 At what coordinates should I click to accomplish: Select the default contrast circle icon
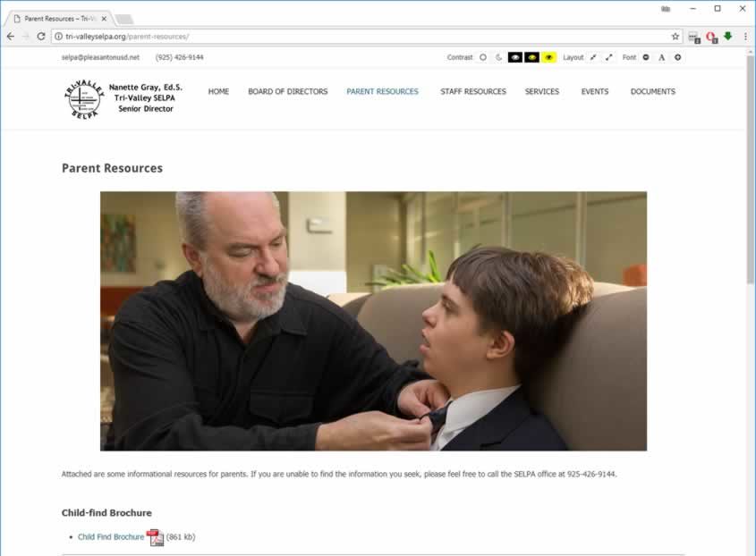(x=482, y=57)
